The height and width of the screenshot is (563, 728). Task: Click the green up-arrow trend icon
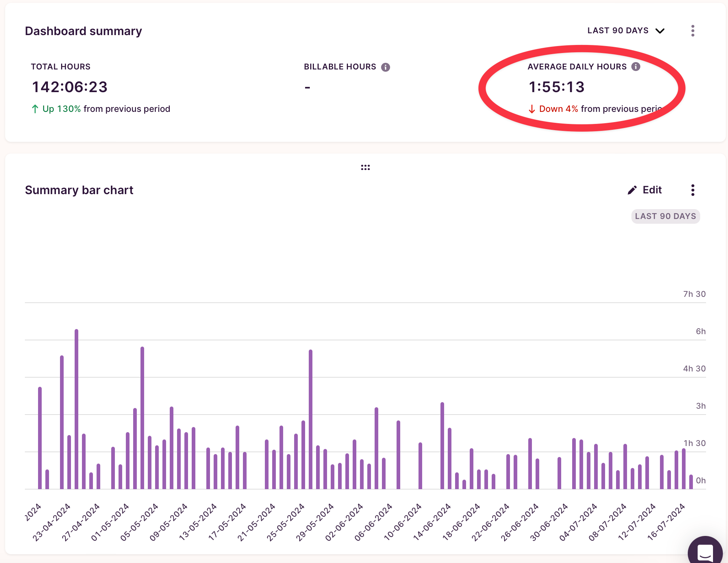click(35, 109)
